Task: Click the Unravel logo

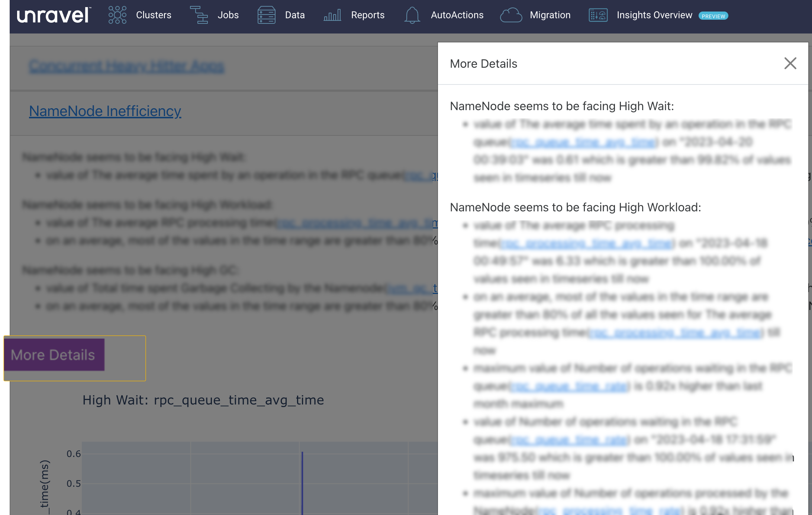Action: point(54,15)
